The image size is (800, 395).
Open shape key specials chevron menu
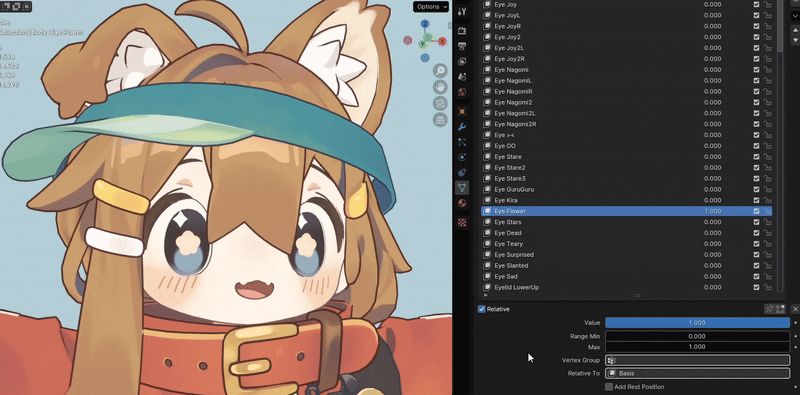[x=795, y=16]
